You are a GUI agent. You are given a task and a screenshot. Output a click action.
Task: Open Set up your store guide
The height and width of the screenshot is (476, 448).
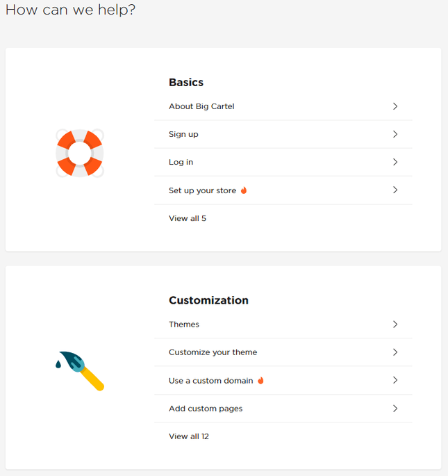(x=283, y=190)
